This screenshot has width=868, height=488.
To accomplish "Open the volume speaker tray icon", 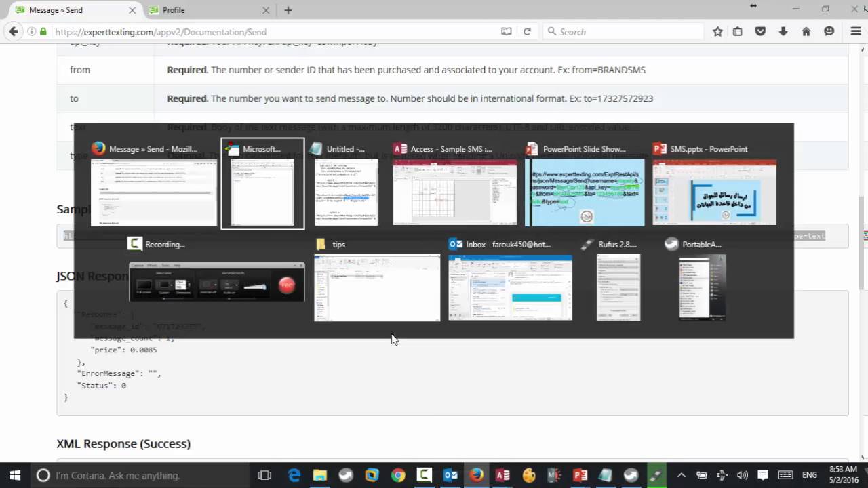I will coord(743,475).
